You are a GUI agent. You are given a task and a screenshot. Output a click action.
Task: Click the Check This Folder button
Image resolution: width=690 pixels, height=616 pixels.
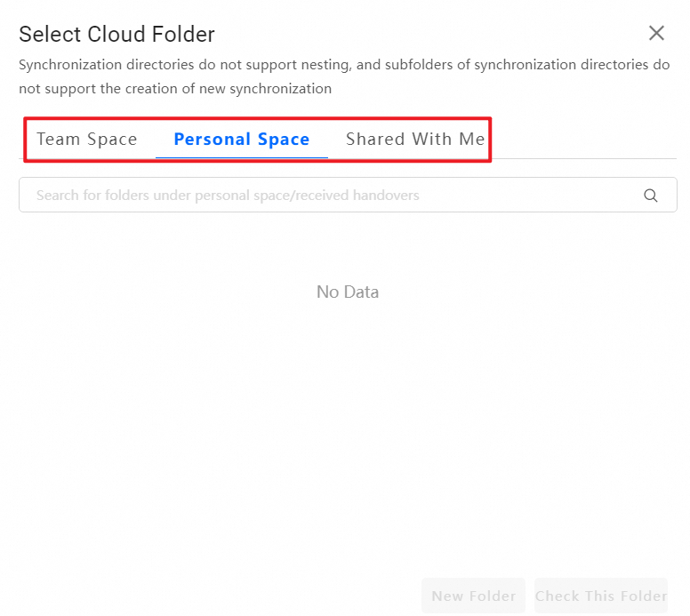coord(601,596)
